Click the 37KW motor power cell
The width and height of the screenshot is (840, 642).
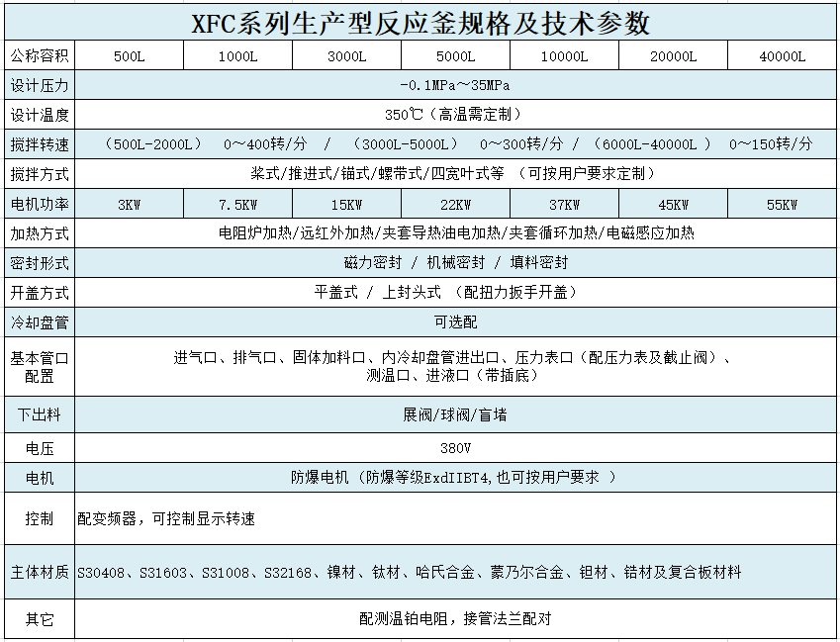click(564, 205)
